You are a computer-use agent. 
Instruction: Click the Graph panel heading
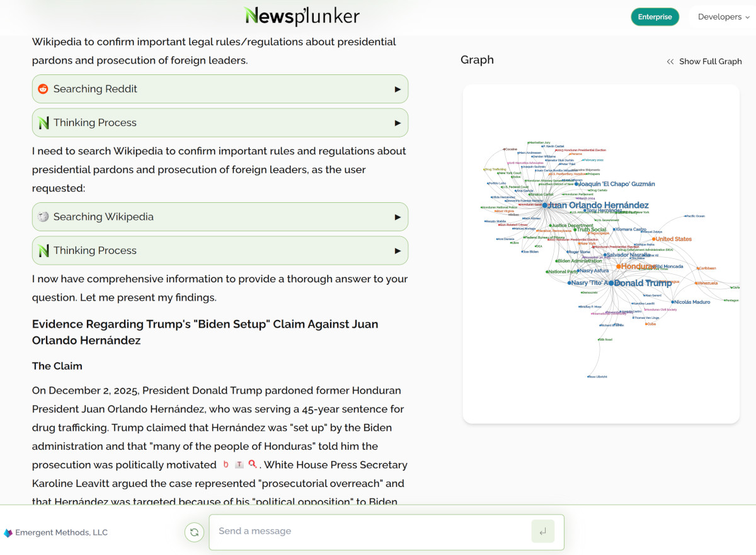477,60
